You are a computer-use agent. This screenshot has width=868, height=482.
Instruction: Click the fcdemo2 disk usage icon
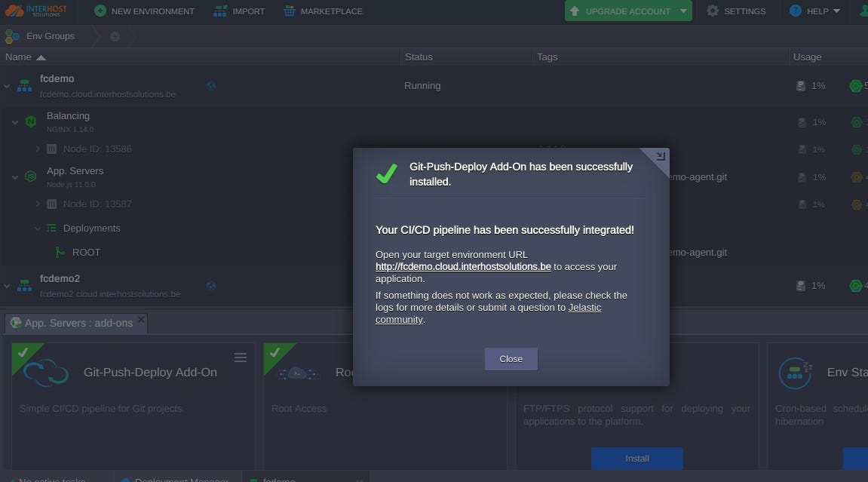point(800,286)
